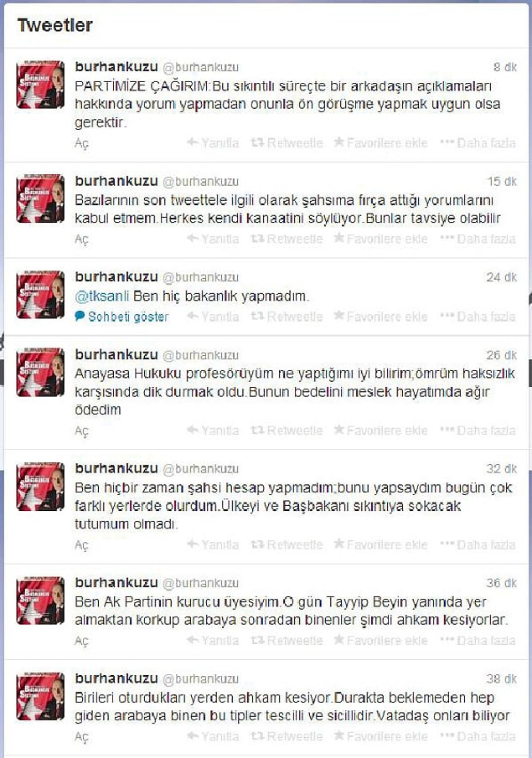This screenshot has width=532, height=758.
Task: Retweet the 'Bazılarının son tweettele' tweet
Action: [x=287, y=239]
